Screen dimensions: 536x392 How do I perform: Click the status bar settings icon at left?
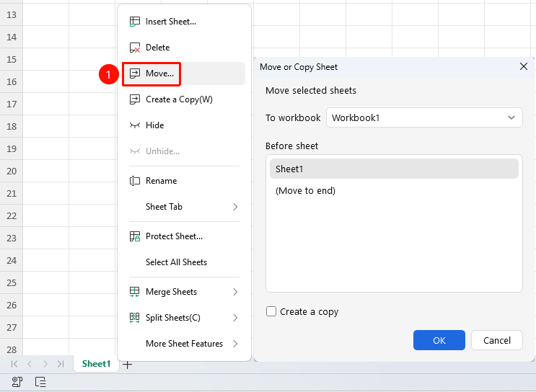pos(17,382)
